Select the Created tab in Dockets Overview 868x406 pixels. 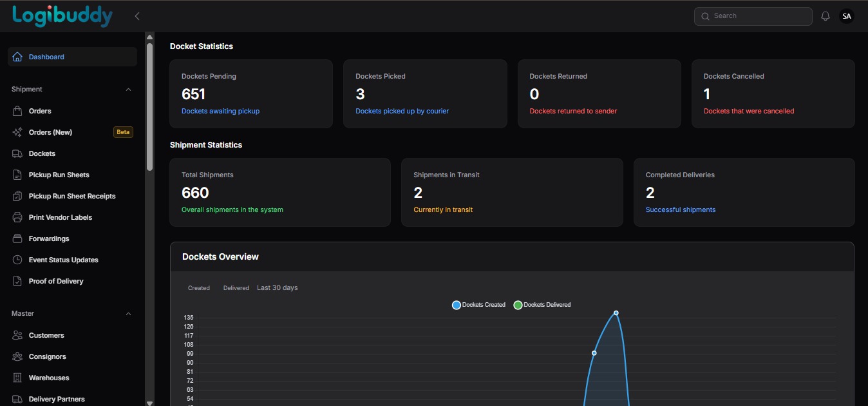[198, 287]
